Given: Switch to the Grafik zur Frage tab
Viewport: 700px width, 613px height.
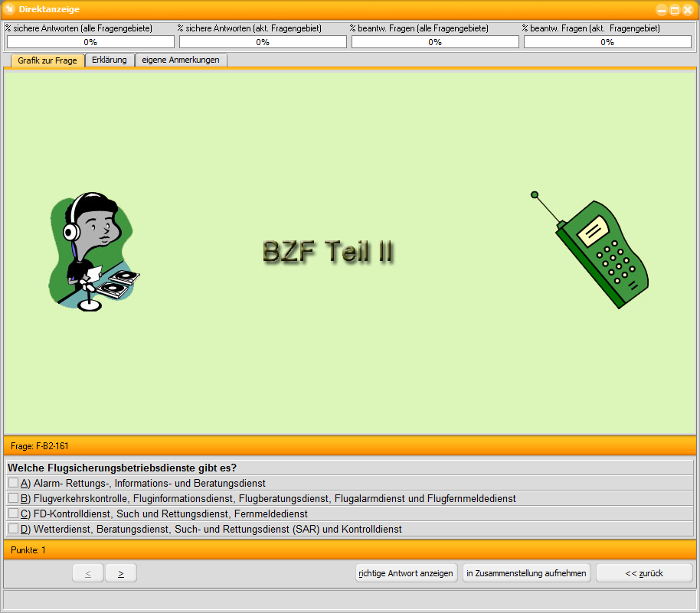Looking at the screenshot, I should [47, 60].
